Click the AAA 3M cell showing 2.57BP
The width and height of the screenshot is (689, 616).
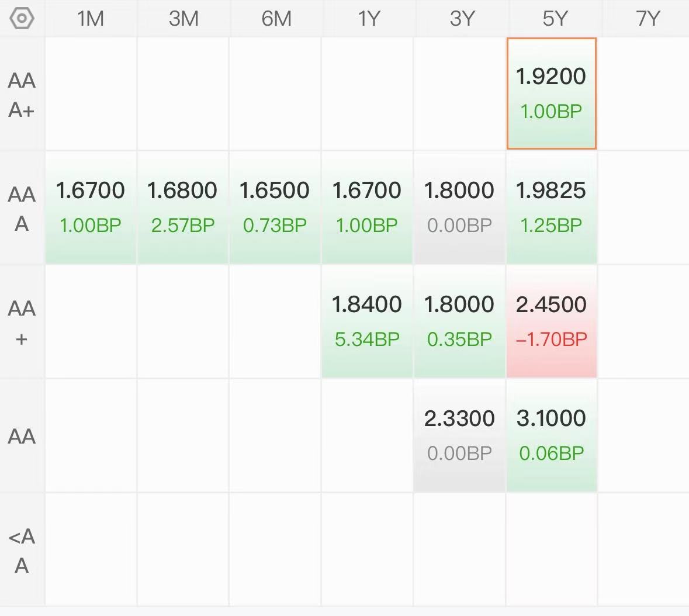pos(183,207)
